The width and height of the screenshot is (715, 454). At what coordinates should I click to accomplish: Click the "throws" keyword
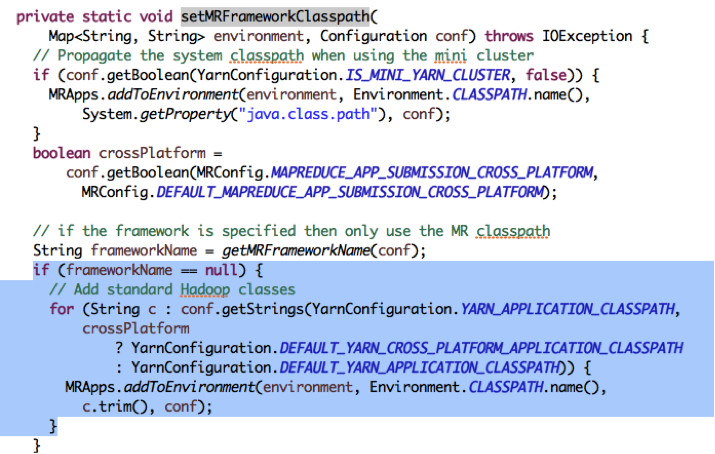point(509,36)
